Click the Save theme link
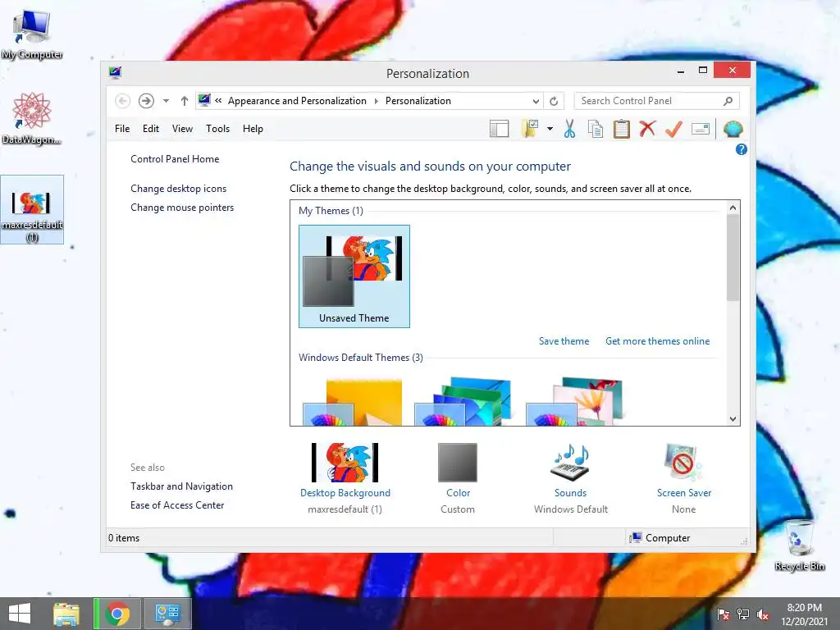This screenshot has width=840, height=630. 564,341
